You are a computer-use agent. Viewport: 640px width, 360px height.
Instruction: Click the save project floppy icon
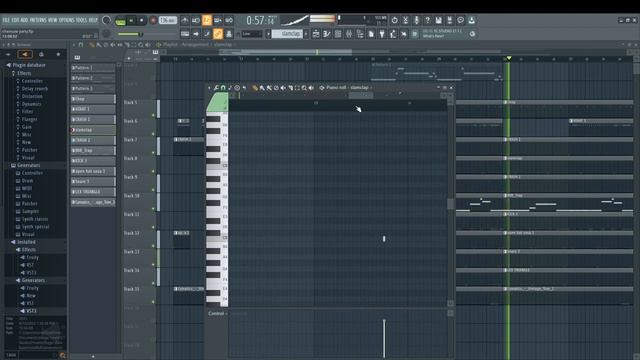438,20
